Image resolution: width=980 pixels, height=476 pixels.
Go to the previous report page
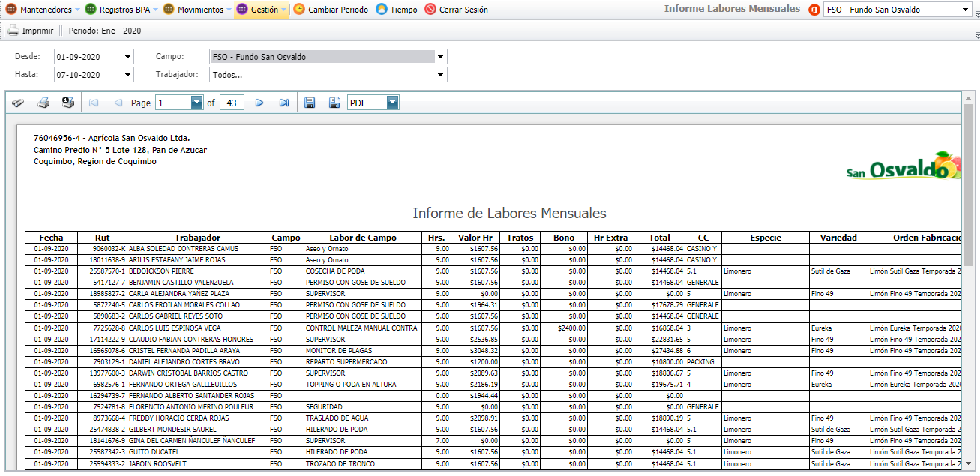118,103
